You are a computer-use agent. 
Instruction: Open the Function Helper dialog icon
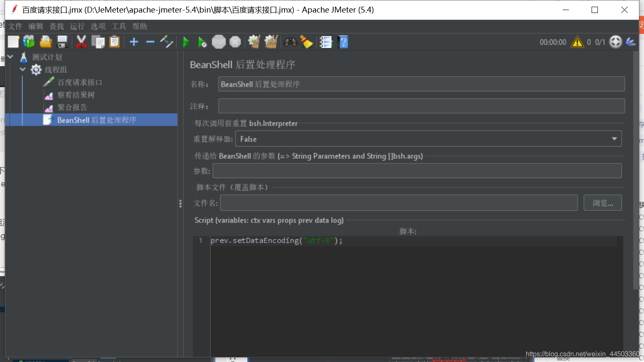point(326,42)
